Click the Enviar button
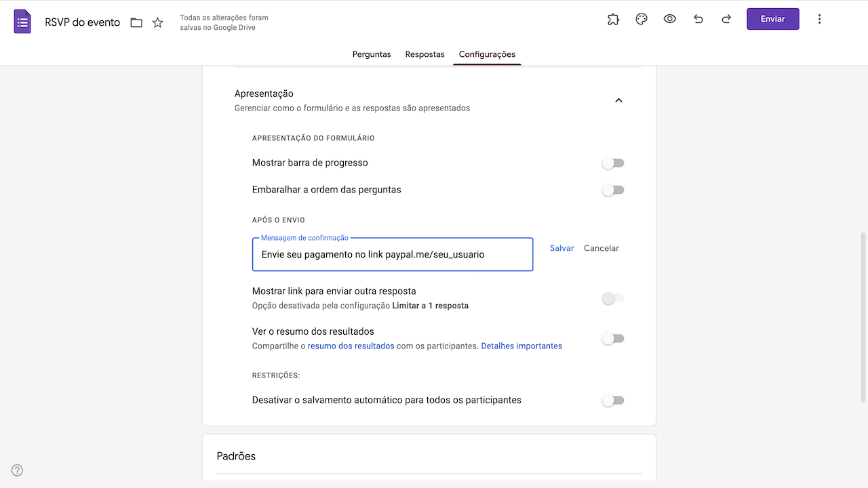868x488 pixels. pyautogui.click(x=772, y=19)
